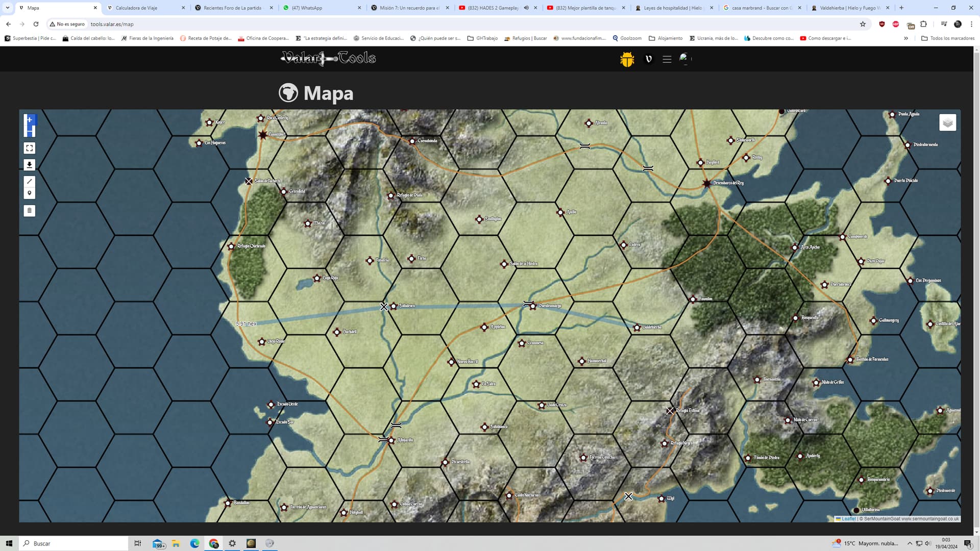
Task: Open Chrome from the taskbar
Action: pos(213,543)
